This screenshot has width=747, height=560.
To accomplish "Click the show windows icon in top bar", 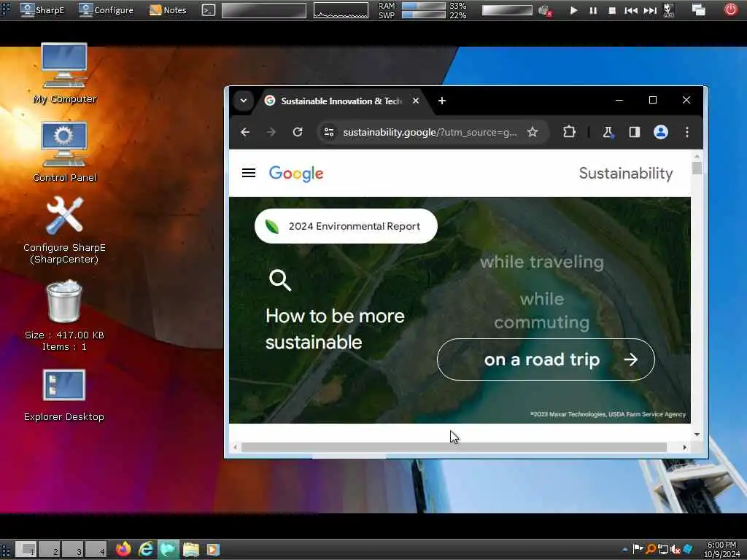I will [698, 10].
